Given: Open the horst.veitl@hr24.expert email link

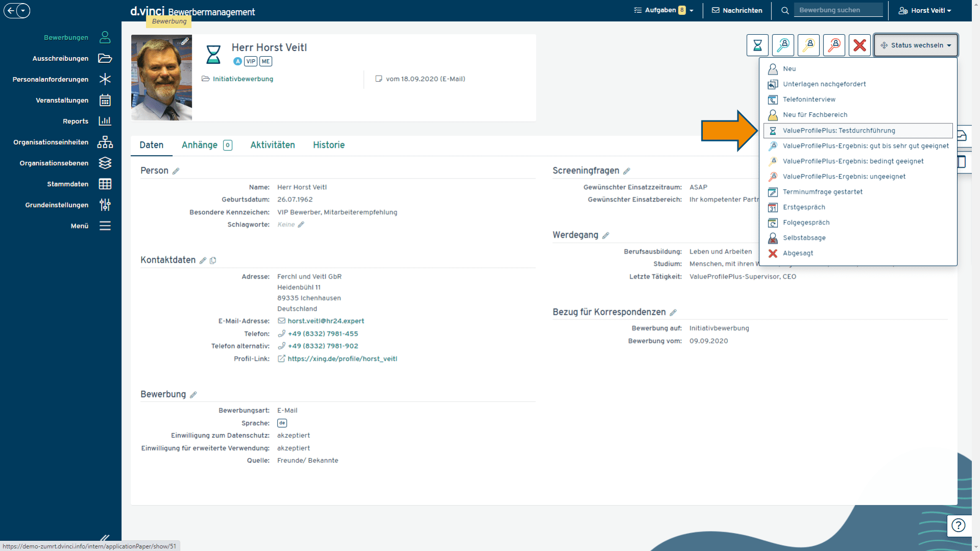Looking at the screenshot, I should (x=326, y=321).
